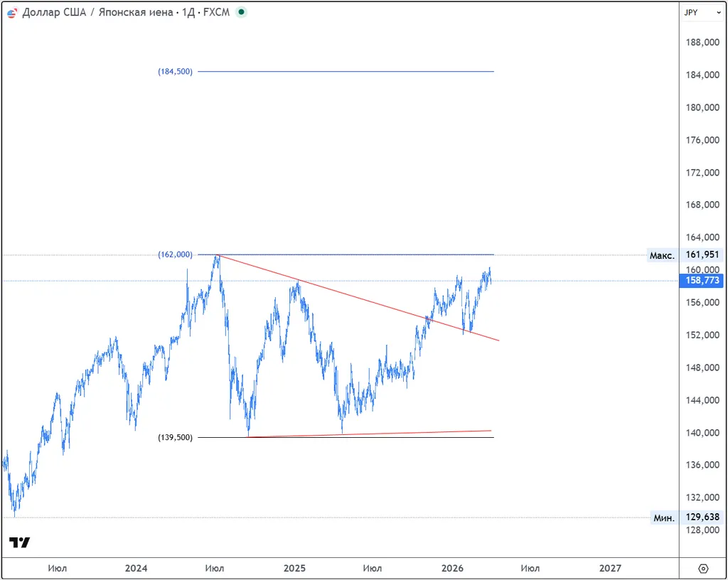728x580 pixels.
Task: Click the FXCM source label in legend
Action: [216, 13]
